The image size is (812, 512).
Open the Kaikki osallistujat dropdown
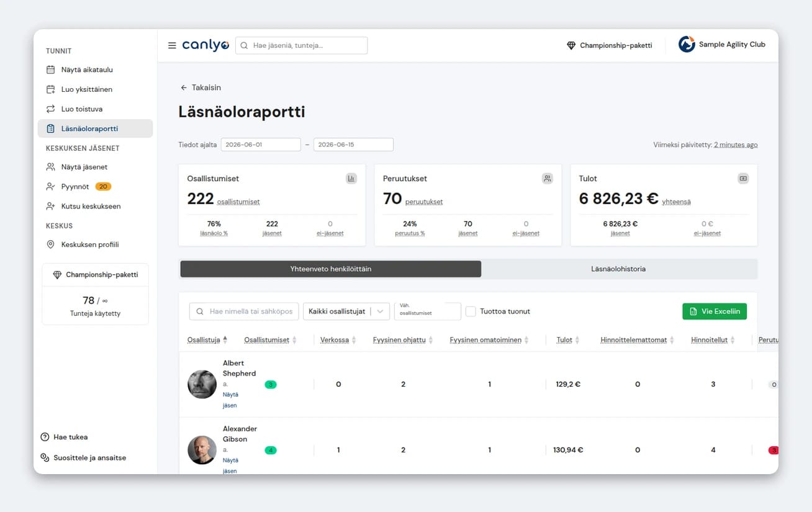pyautogui.click(x=346, y=312)
